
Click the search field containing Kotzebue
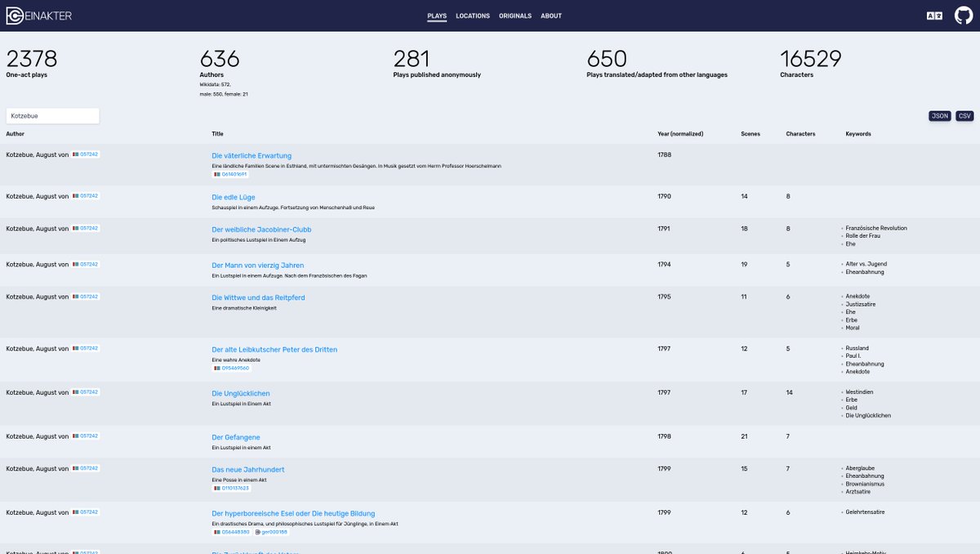click(x=52, y=116)
